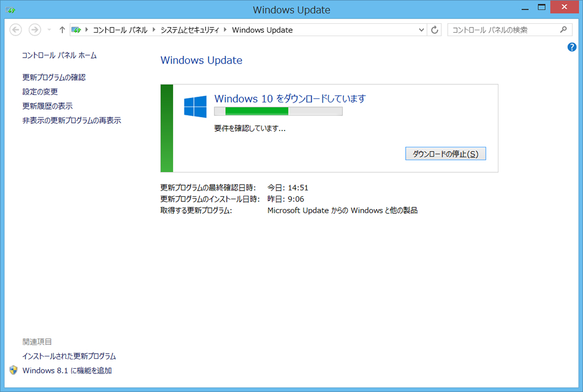Viewport: 583px width, 392px height.
Task: Expand chevron before コントロール パネル in address bar
Action: click(87, 30)
